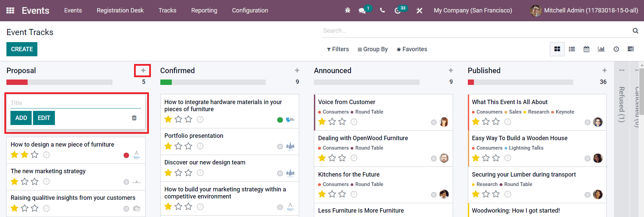644x217 pixels.
Task: Toggle status circle on Voice from Customer
Action: pyautogui.click(x=434, y=122)
